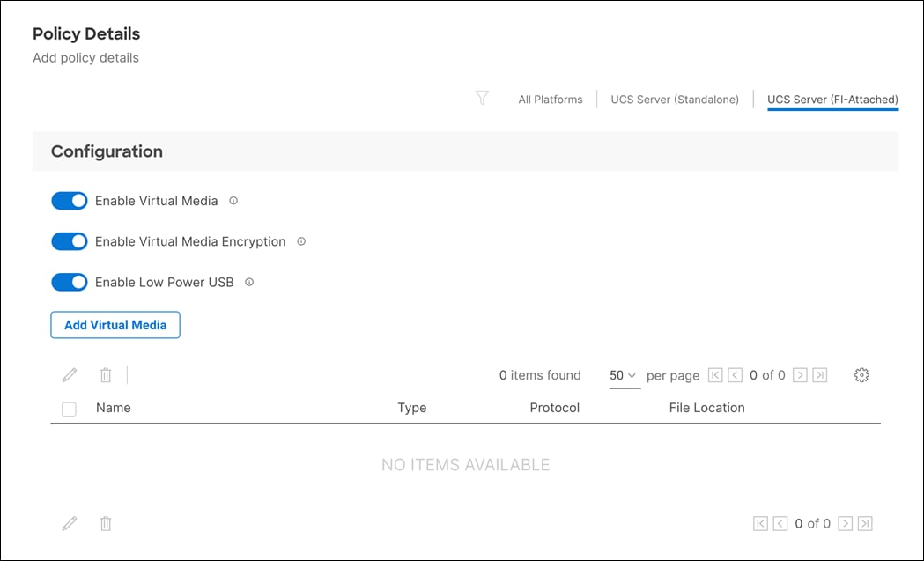This screenshot has height=561, width=924.
Task: Select the pencil edit icon above the table
Action: coord(70,374)
